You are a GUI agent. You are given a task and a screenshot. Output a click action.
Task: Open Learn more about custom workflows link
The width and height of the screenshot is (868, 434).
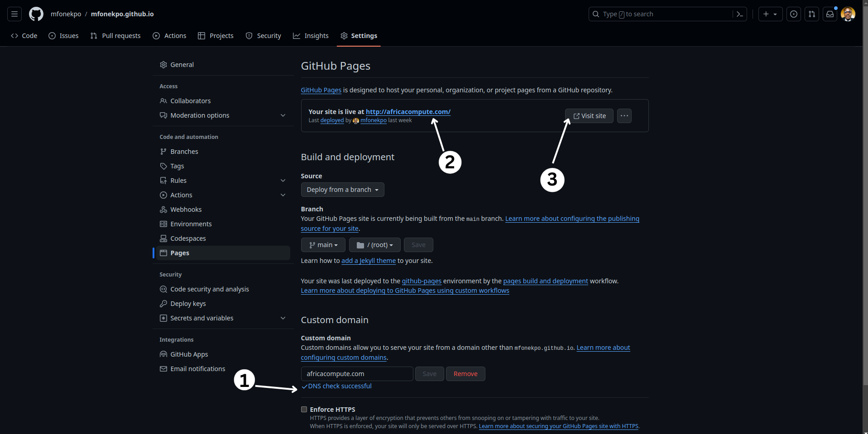pyautogui.click(x=405, y=291)
